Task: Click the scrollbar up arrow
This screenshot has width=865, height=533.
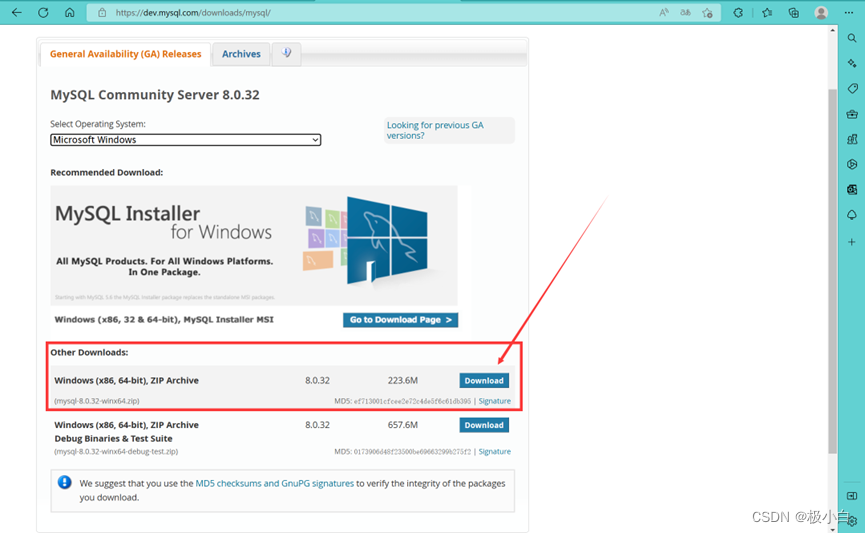Action: (x=832, y=30)
